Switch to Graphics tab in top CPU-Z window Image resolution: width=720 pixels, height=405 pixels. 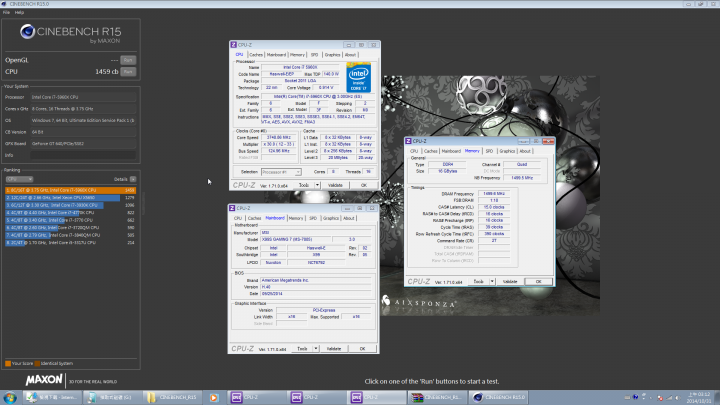(332, 55)
